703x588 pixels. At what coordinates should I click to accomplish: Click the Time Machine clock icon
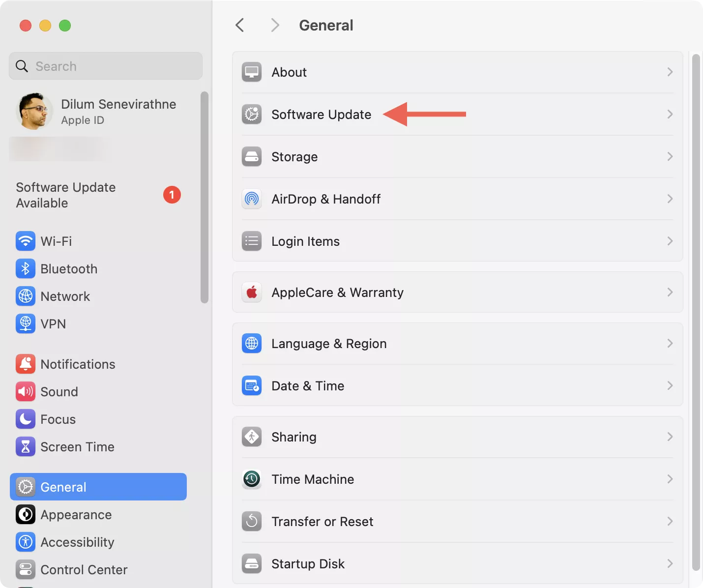(x=252, y=479)
